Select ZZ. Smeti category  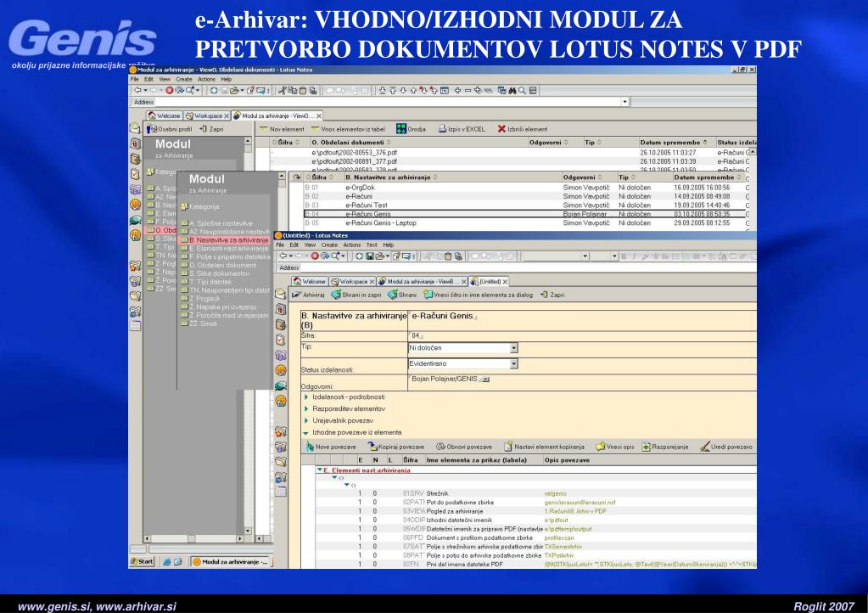[x=199, y=323]
